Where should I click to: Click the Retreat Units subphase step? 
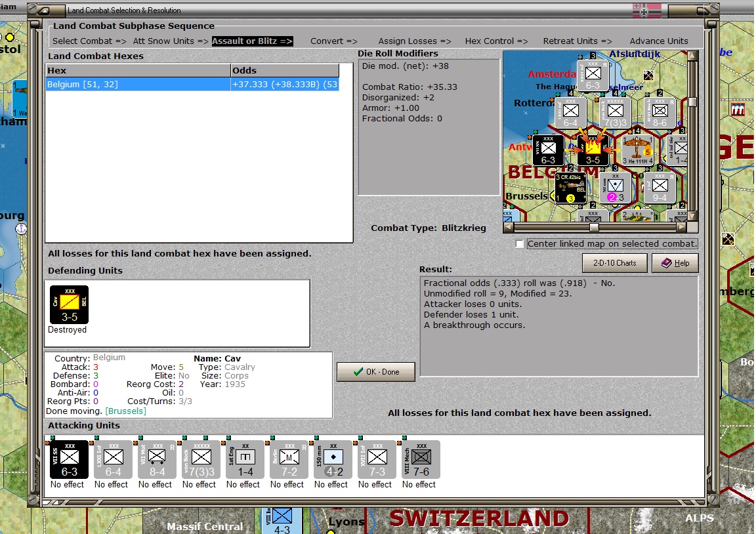pos(577,41)
